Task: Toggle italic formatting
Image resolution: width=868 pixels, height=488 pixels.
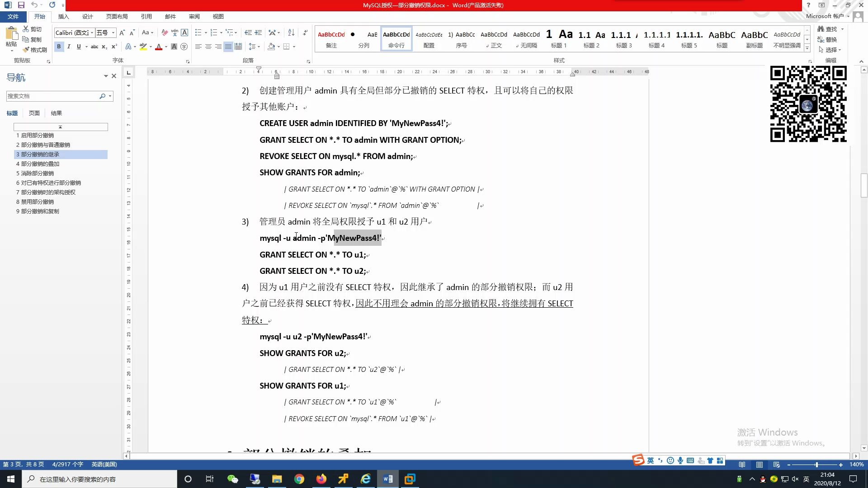Action: 69,47
